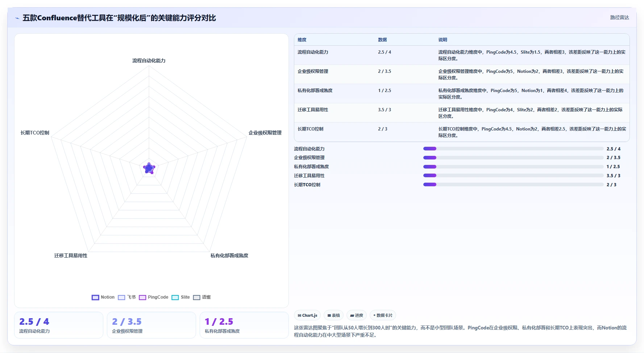
Task: Click the chart icon beside the title
Action: click(x=17, y=18)
